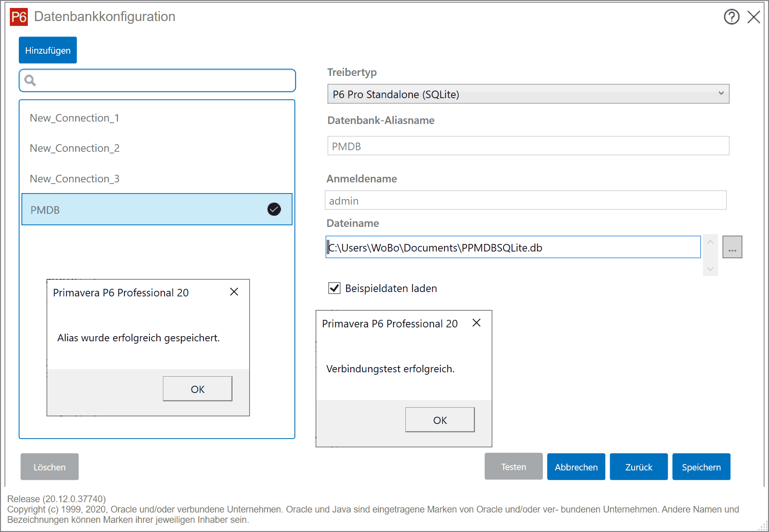Image resolution: width=769 pixels, height=532 pixels.
Task: Open the Treibertyp dropdown
Action: (528, 94)
